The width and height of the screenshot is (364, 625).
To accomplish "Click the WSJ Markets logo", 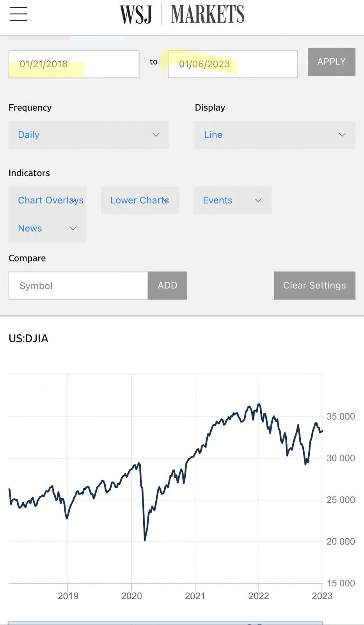I will click(182, 15).
